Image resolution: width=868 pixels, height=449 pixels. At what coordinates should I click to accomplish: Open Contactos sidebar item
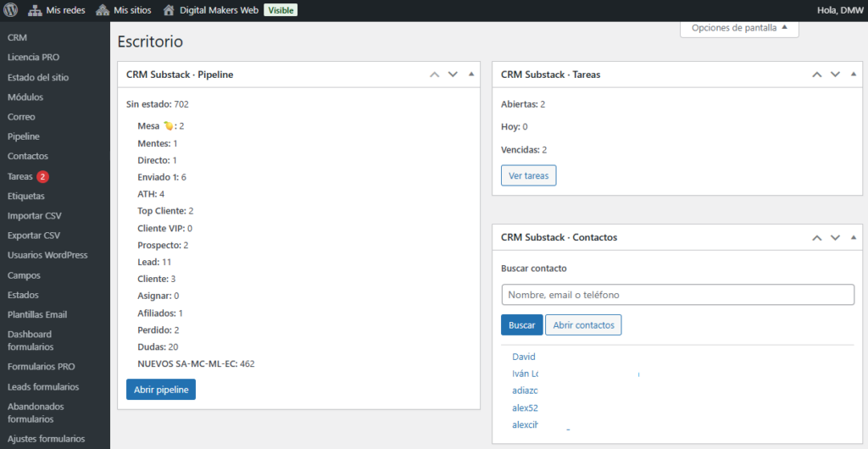[28, 156]
